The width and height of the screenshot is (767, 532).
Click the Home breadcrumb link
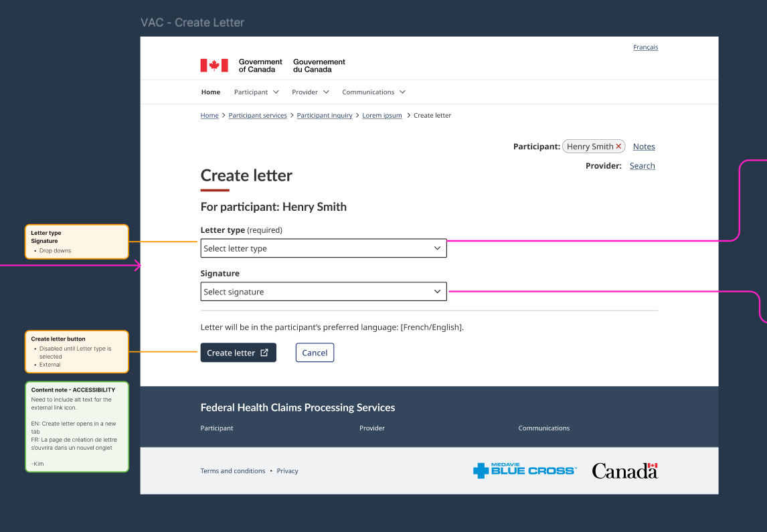(x=209, y=115)
